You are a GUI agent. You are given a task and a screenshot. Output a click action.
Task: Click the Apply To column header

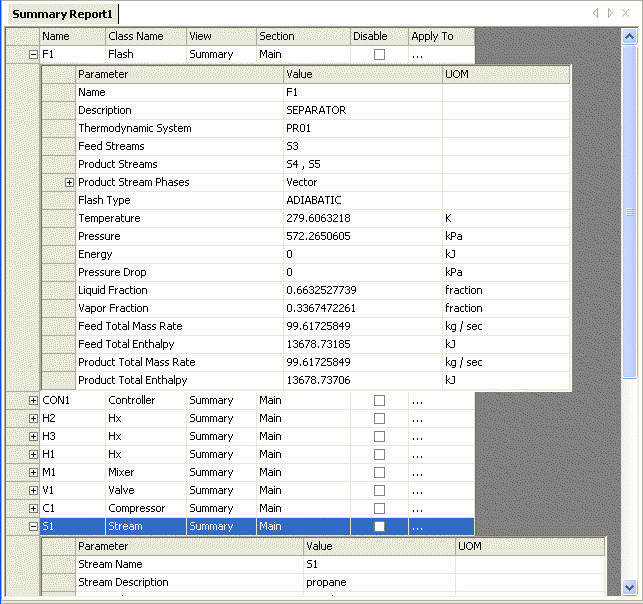441,36
